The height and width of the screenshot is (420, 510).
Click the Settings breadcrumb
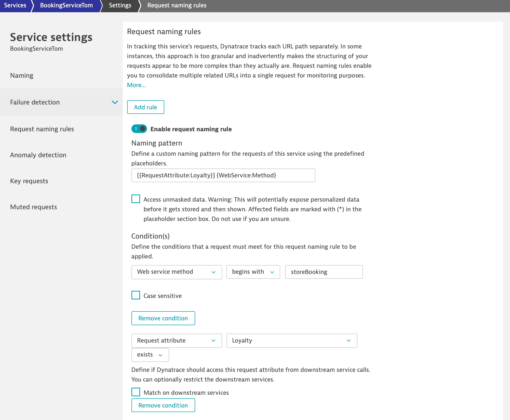(x=120, y=5)
